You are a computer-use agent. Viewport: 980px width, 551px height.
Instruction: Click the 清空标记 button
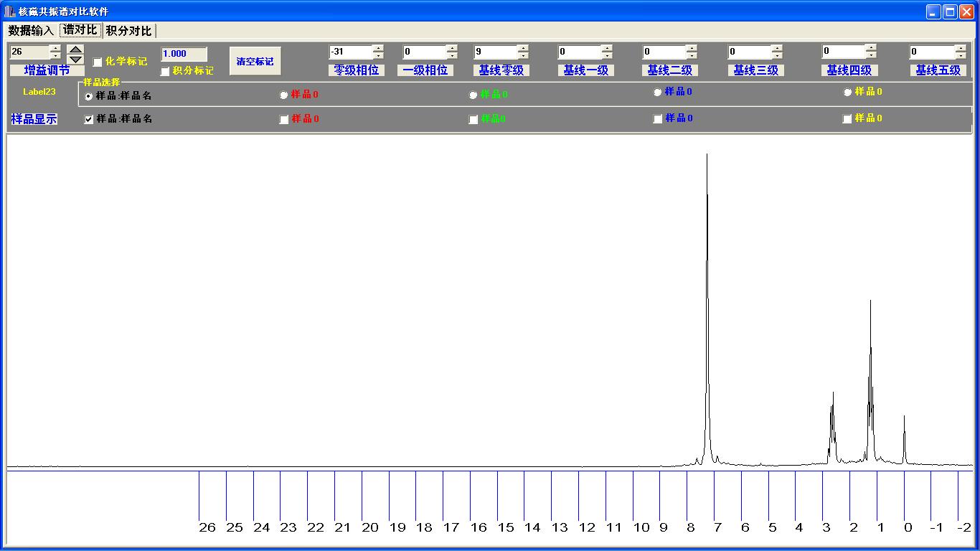pos(255,61)
